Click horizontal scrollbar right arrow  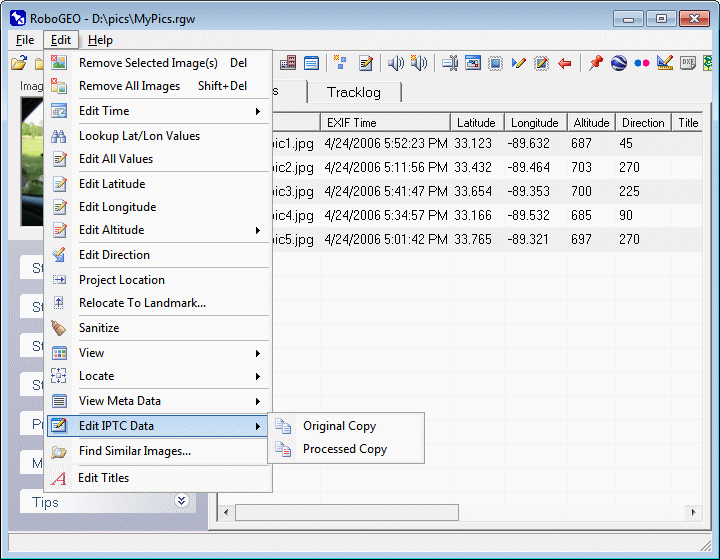pos(693,512)
